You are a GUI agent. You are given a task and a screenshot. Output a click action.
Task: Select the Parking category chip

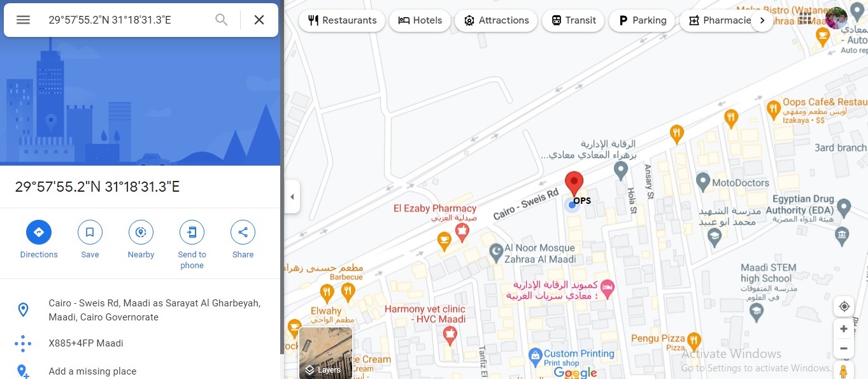[x=642, y=20]
